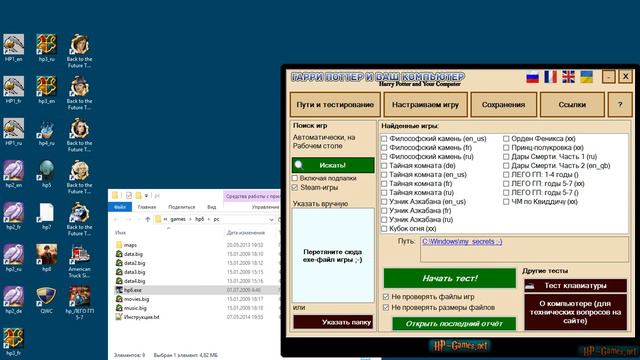
Task: Open the C:\Windows\my_secrets path link
Action: click(462, 242)
